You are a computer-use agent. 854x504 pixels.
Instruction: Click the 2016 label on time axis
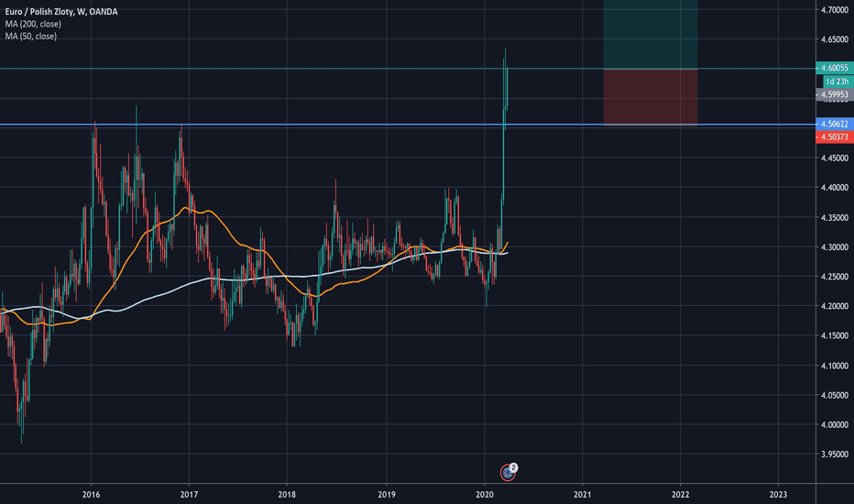tap(91, 495)
